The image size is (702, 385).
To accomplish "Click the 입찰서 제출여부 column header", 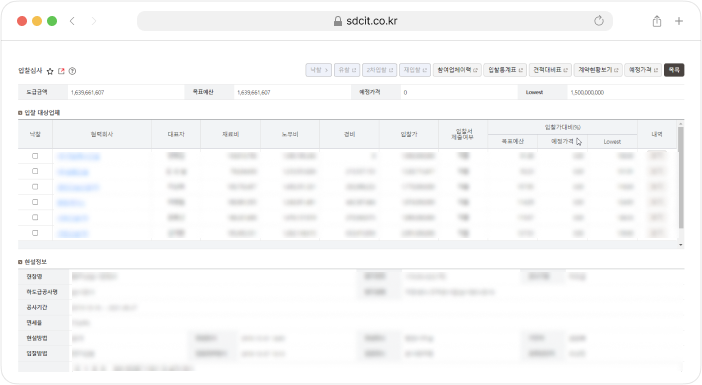I will (x=463, y=134).
